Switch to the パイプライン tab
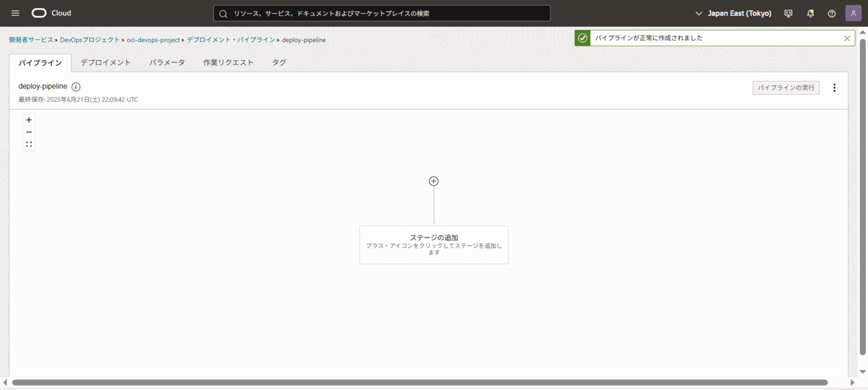868x390 pixels. [41, 62]
